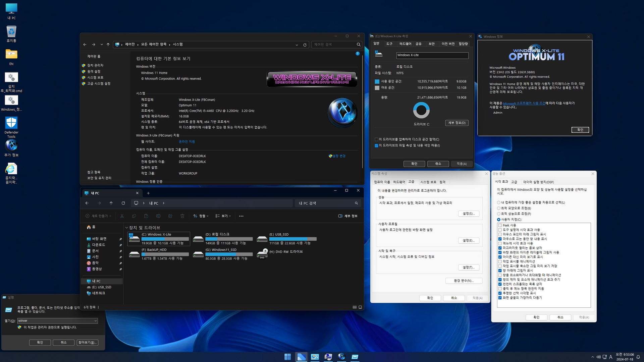The width and height of the screenshot is (644, 362).
Task: Click the Start button on taskbar
Action: point(287,357)
